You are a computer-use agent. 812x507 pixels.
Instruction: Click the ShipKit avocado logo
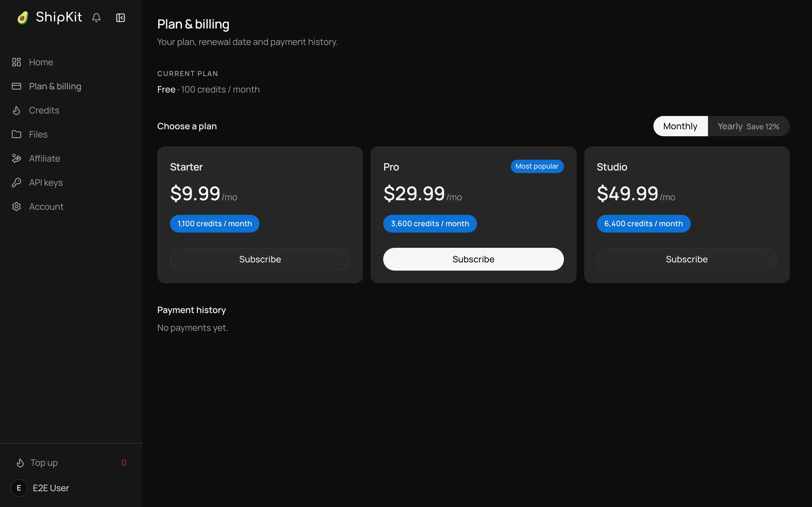(x=23, y=17)
